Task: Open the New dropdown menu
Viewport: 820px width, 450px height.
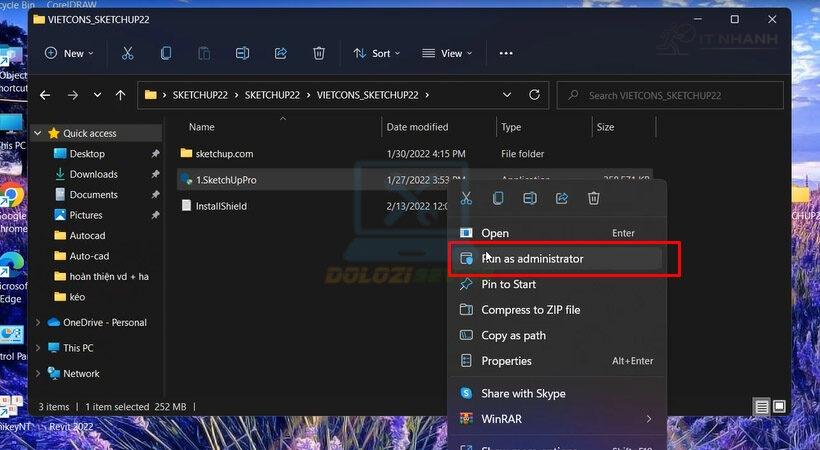Action: click(67, 53)
